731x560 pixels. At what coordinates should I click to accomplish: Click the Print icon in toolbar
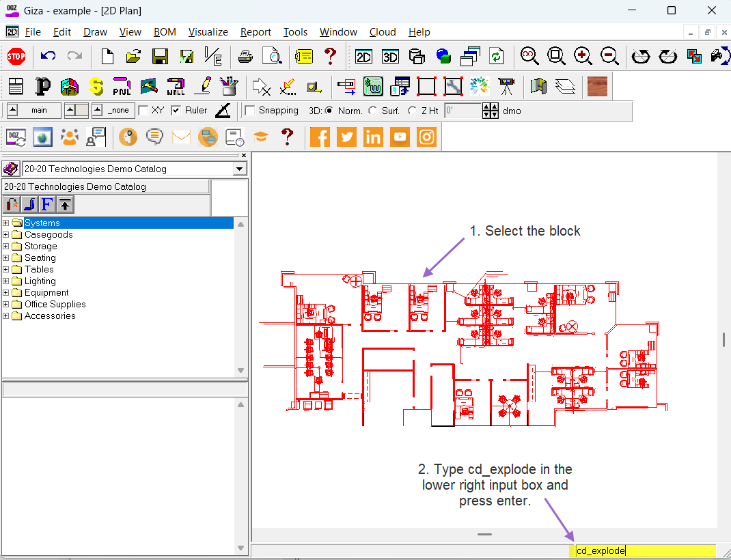(x=245, y=57)
